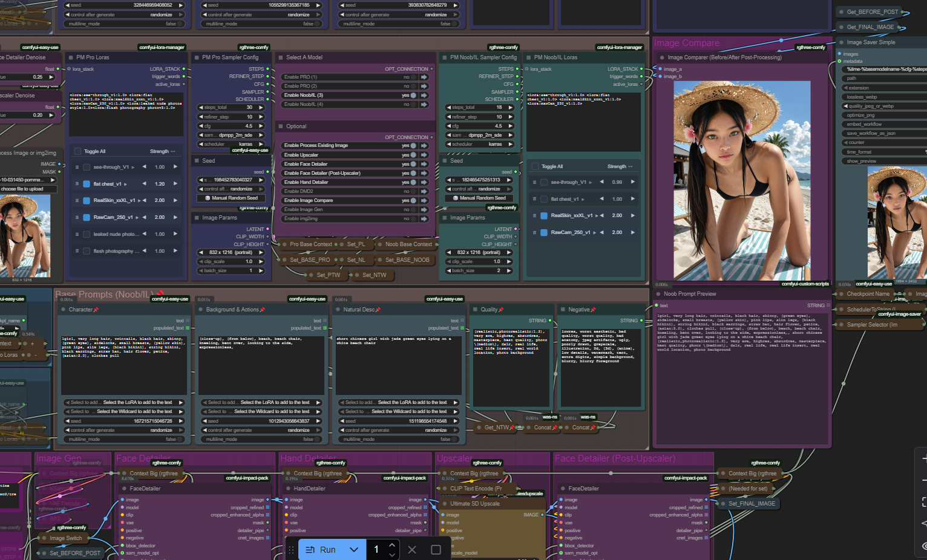Open control after generate in Character node
The width and height of the screenshot is (927, 560).
point(123,430)
